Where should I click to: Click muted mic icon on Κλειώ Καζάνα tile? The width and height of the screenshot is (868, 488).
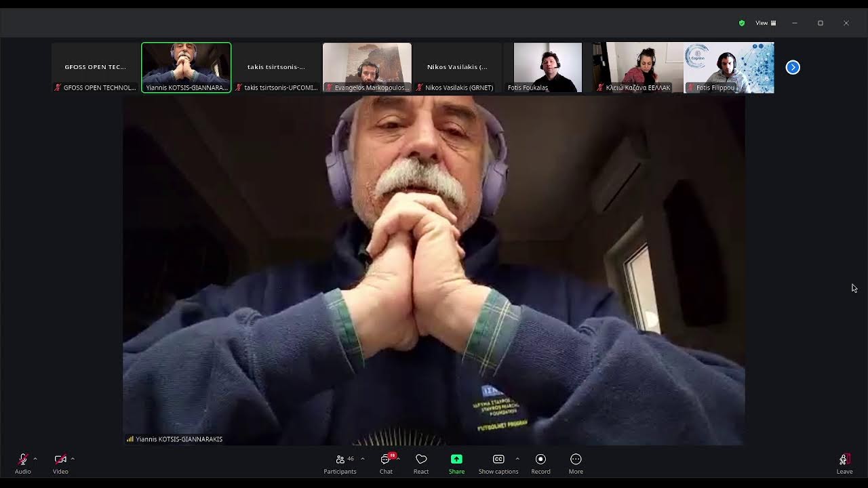tap(600, 87)
